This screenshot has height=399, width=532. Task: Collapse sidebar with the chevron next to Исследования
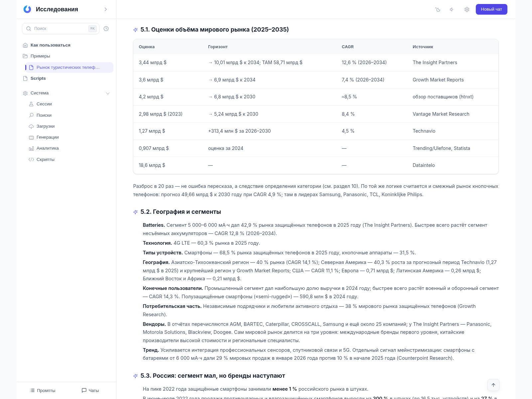pos(106,9)
